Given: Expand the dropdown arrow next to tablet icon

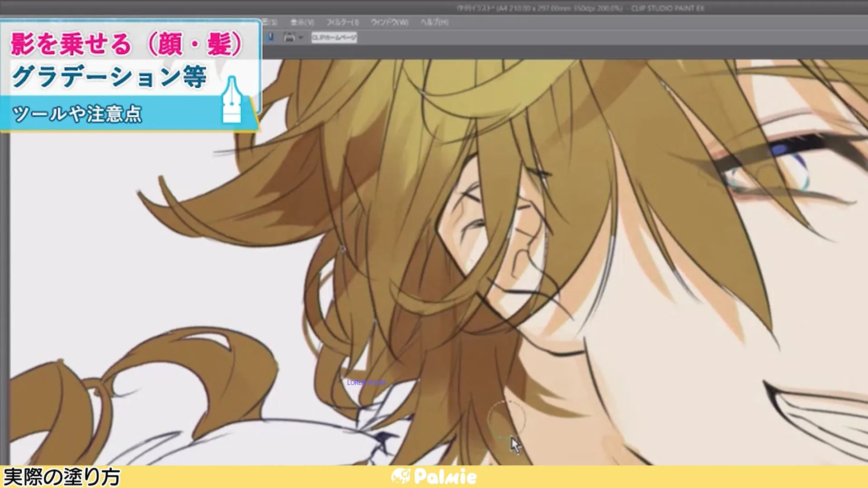Looking at the screenshot, I should click(300, 38).
